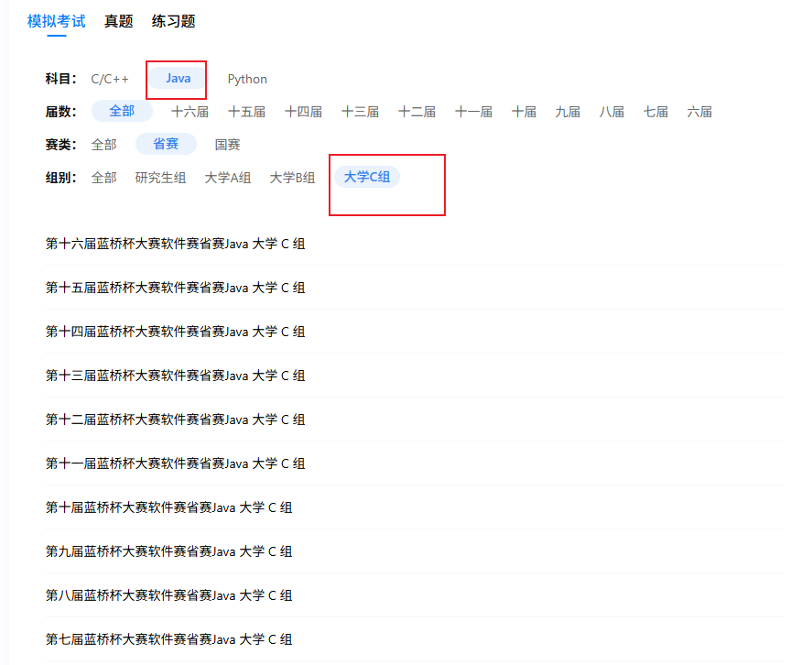812x665 pixels.
Task: Select C/C++ as the subject
Action: (x=110, y=79)
